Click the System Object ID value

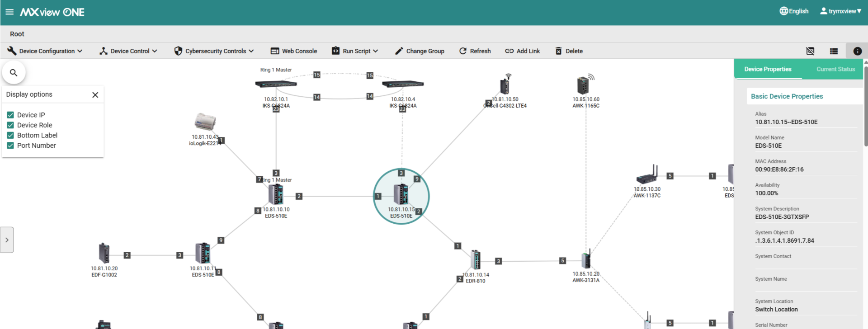click(x=784, y=241)
